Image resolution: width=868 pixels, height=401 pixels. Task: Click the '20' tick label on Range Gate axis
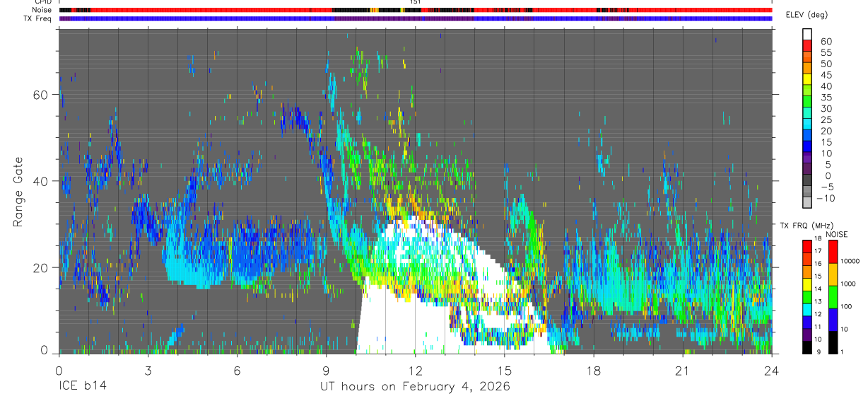tap(40, 267)
